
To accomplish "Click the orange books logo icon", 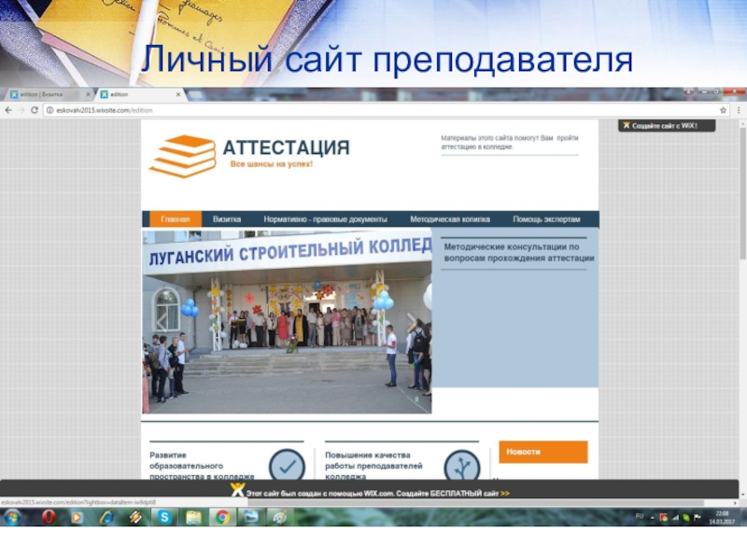I will pyautogui.click(x=183, y=156).
